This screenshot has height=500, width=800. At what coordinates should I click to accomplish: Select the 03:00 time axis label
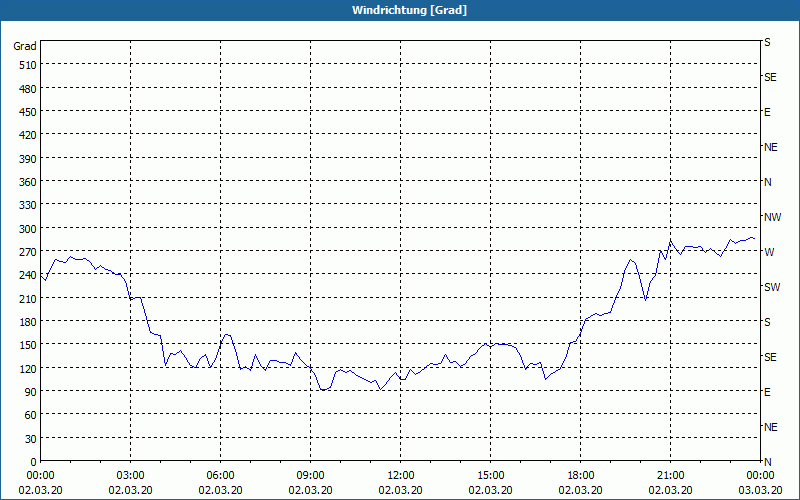[x=131, y=476]
